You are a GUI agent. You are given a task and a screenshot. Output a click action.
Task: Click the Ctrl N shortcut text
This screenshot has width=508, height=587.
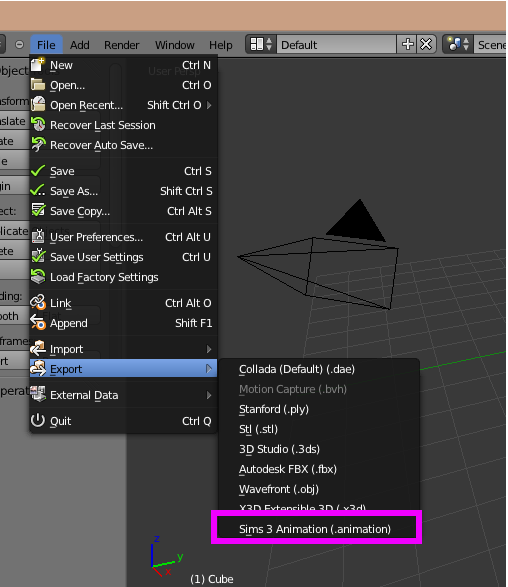click(x=196, y=65)
